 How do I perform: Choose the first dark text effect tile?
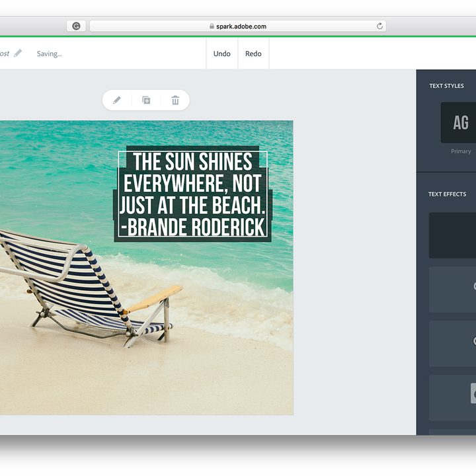[x=452, y=235]
